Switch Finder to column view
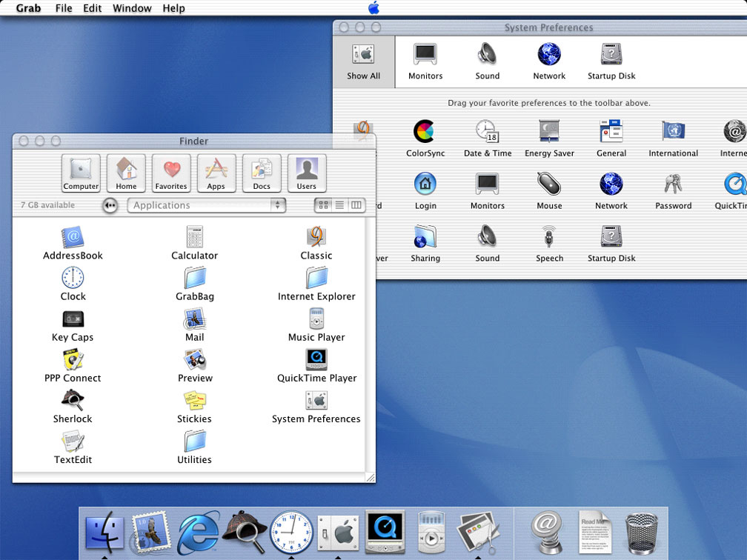Screen dimensions: 747x560 356,205
